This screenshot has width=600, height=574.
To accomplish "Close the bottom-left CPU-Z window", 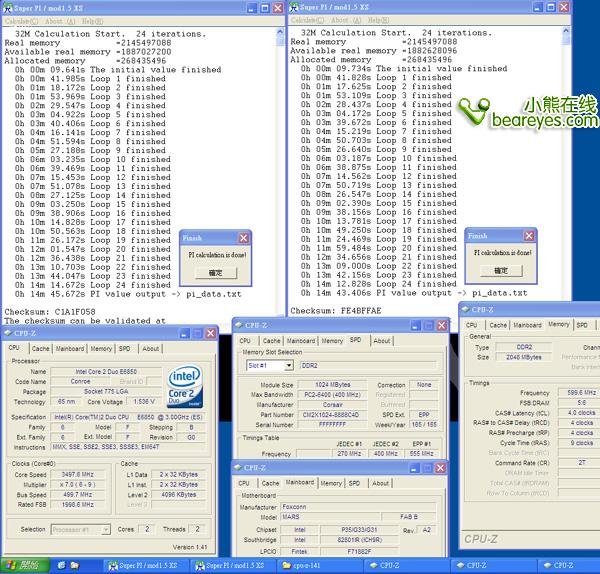I will (x=211, y=333).
